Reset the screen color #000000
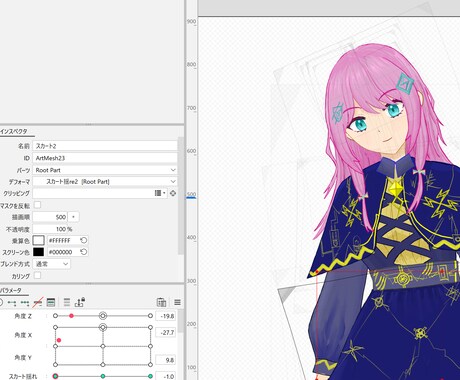This screenshot has height=380, width=460. click(x=84, y=252)
